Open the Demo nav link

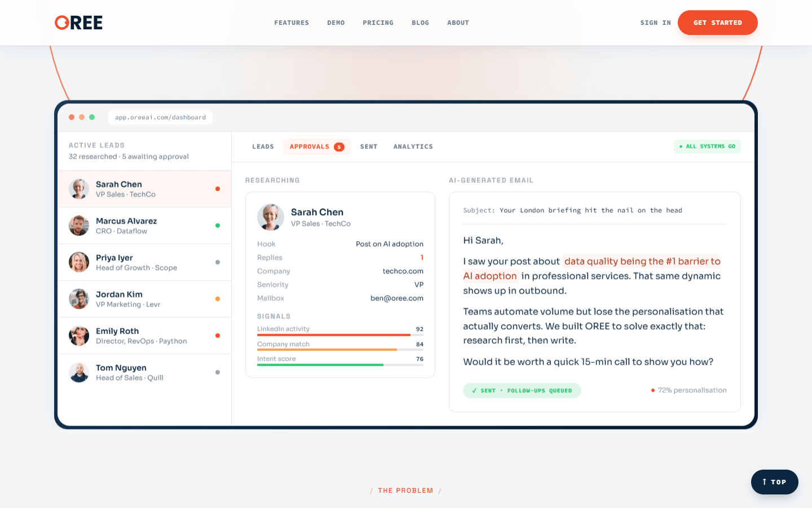pyautogui.click(x=336, y=23)
